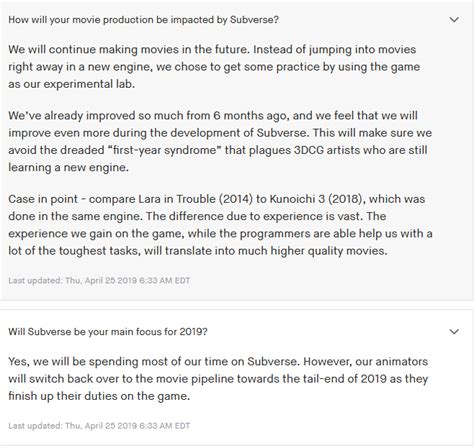
Task: Click the paragraph starting 'We will continue making movies'
Action: pyautogui.click(x=214, y=67)
